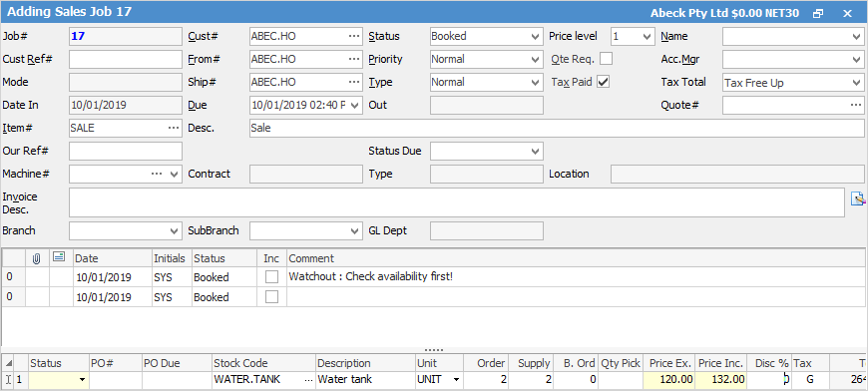
Task: Click Supply quantity cell for Water tank
Action: [x=531, y=380]
